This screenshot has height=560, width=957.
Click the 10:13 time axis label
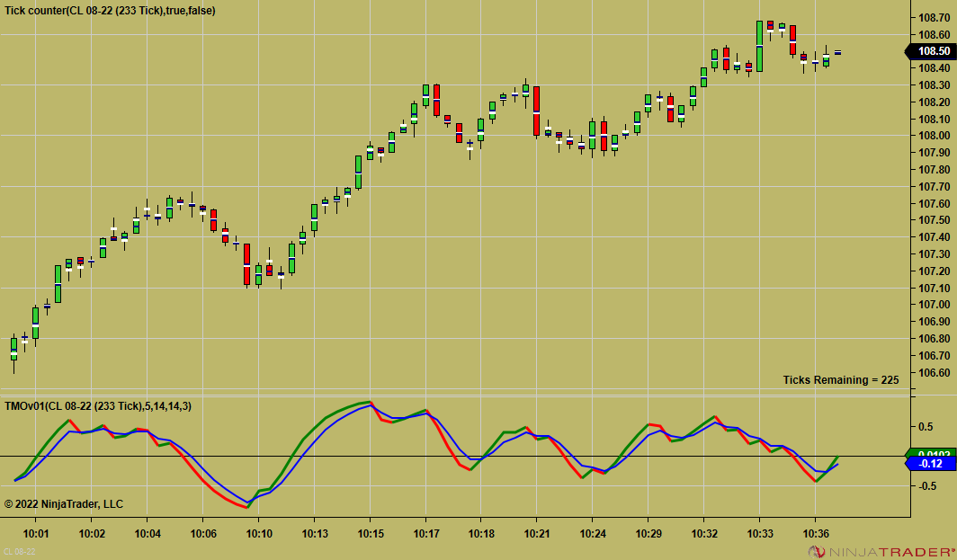click(x=314, y=534)
